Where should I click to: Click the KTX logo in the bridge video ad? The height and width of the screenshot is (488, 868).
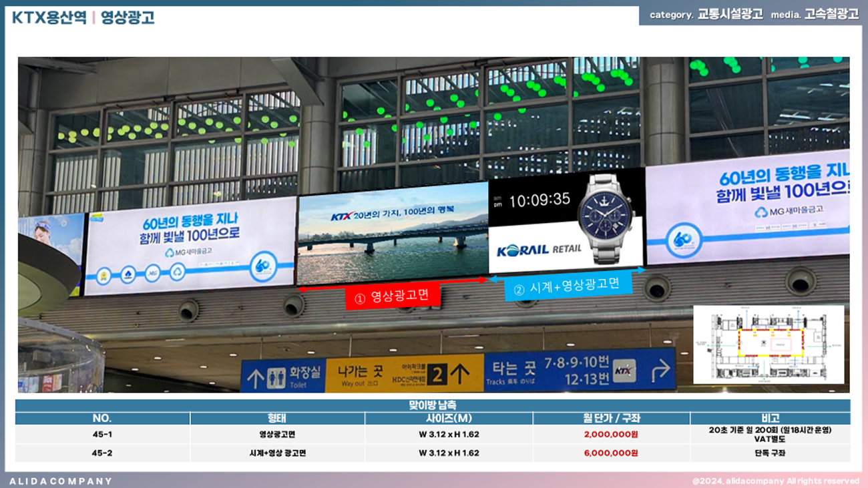click(341, 216)
